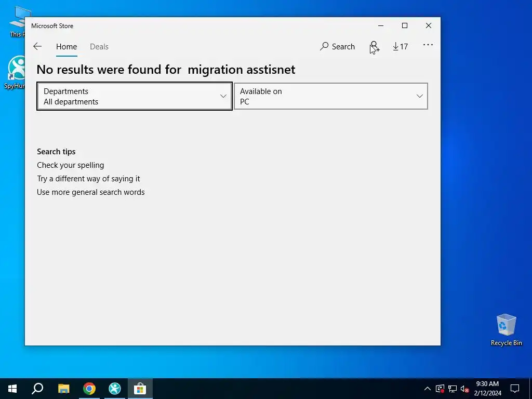Minimize the Microsoft Store window
The width and height of the screenshot is (532, 399).
point(381,26)
